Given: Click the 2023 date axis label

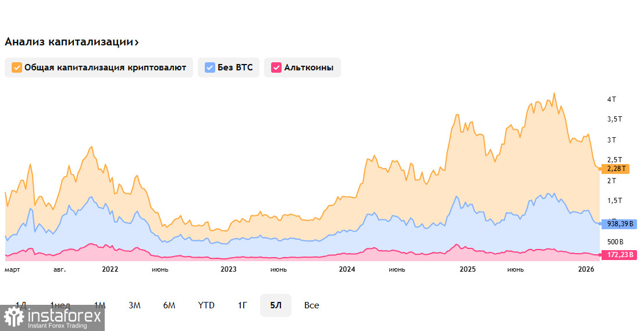Looking at the screenshot, I should [229, 269].
